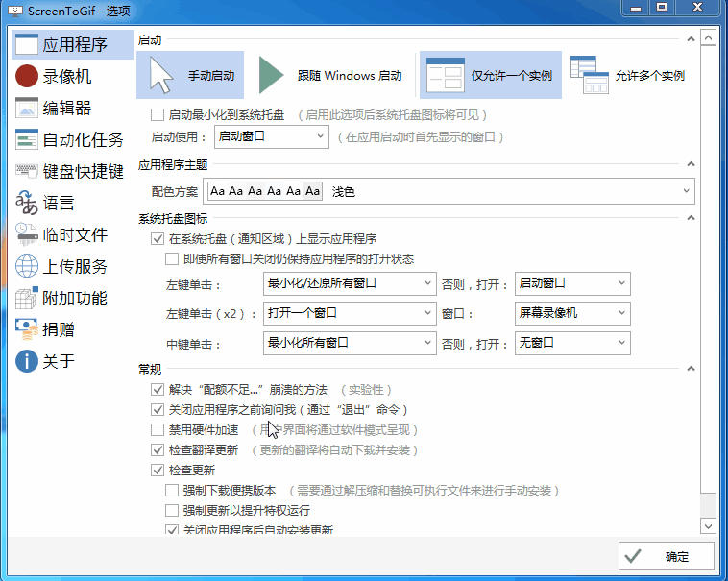Screen dimensions: 728x581
Task: Click the checkmark icon on 确定 button
Action: (633, 556)
